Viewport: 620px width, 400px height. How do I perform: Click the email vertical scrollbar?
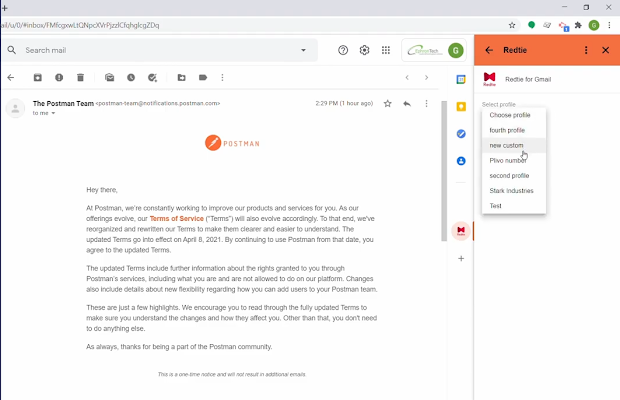pos(444,171)
